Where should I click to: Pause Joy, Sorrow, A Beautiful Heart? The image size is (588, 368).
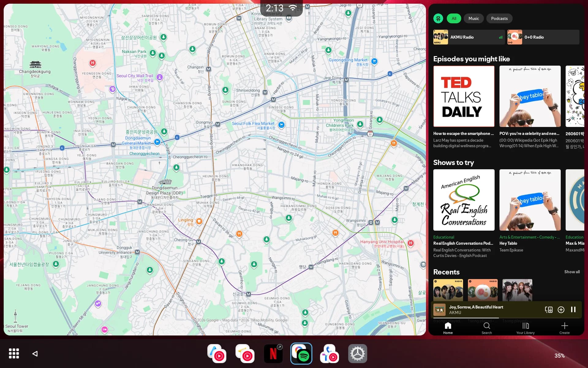pyautogui.click(x=573, y=310)
